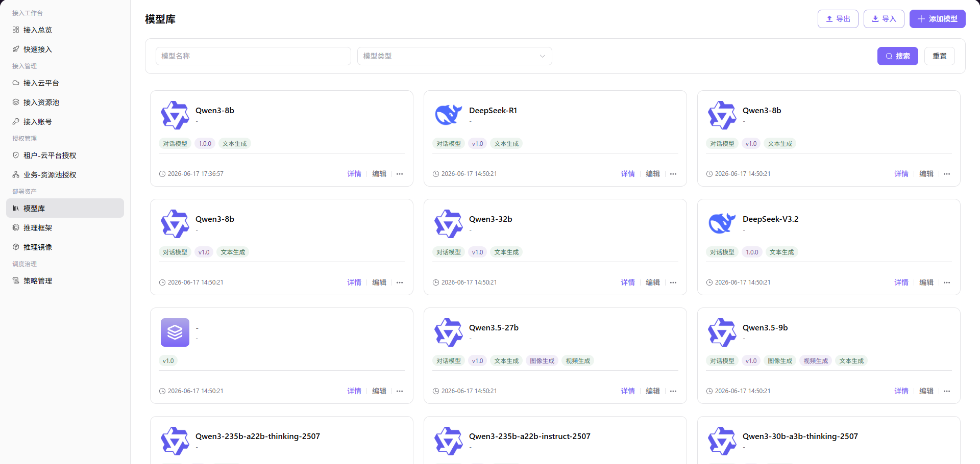Image resolution: width=980 pixels, height=464 pixels.
Task: Open 详情 for DeepSeek-V3.2
Action: 901,282
